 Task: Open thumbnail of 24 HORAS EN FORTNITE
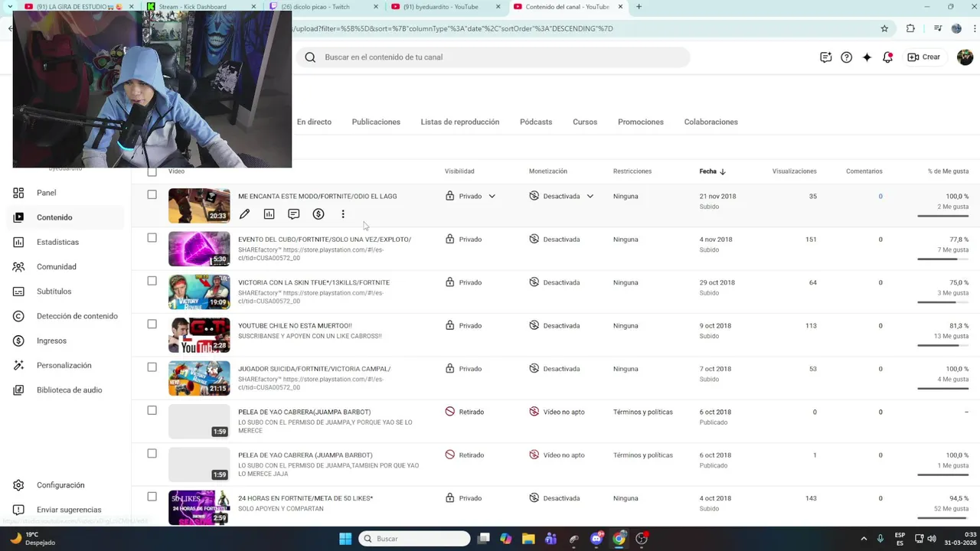[199, 507]
